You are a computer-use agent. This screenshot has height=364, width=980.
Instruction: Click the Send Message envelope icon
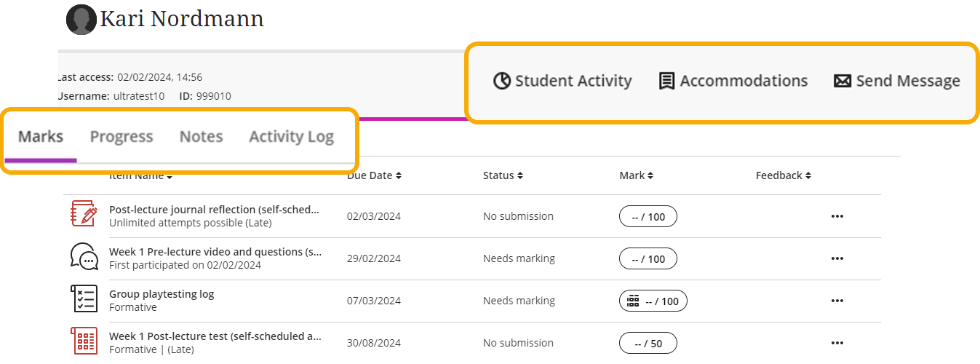coord(842,81)
